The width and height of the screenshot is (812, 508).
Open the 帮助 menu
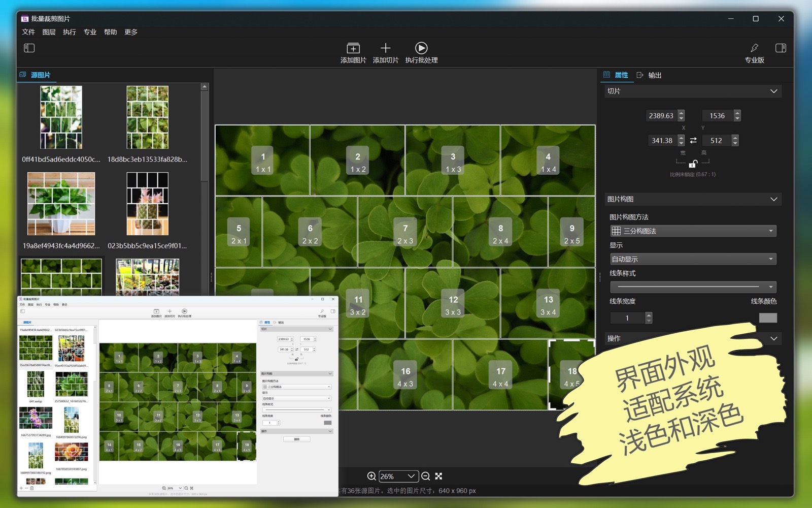(x=110, y=32)
